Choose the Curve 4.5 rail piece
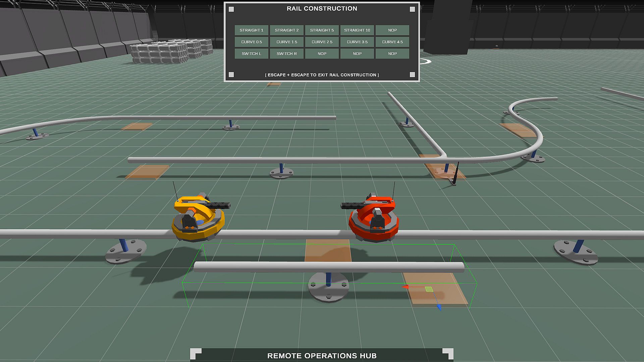 392,42
